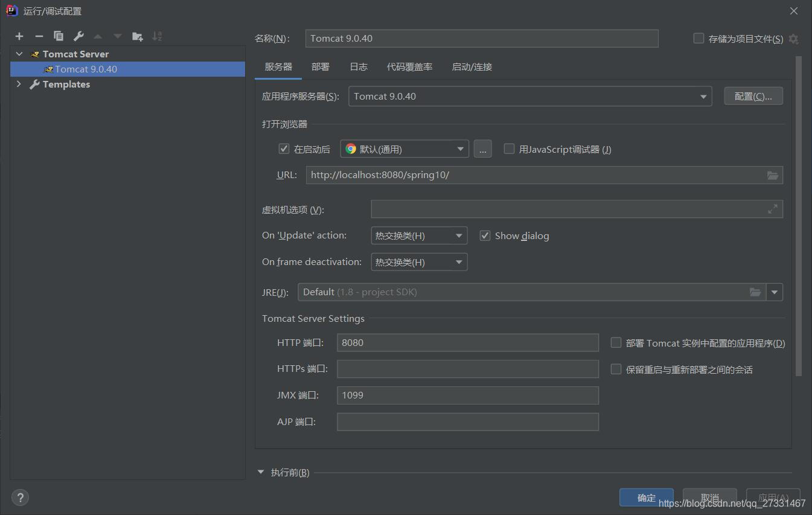Toggle 存储为项目文件 checkbox
Screen dimensions: 812x515
[699, 38]
